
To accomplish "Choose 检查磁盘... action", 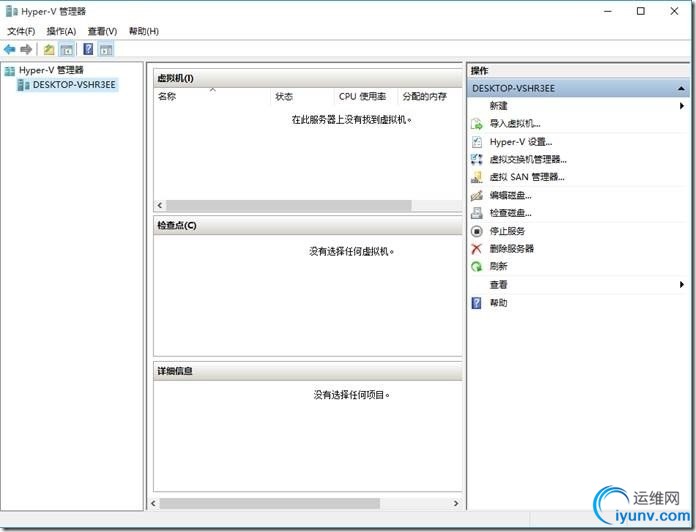I will [510, 213].
